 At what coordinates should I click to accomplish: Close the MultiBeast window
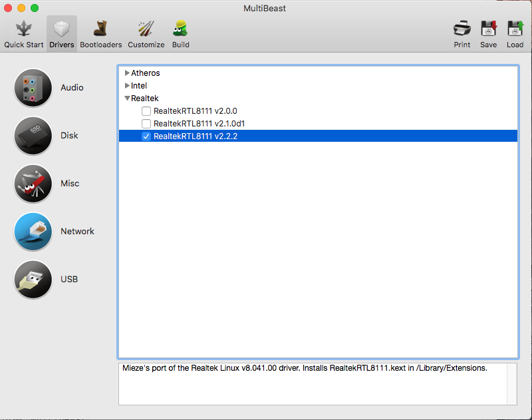[8, 8]
